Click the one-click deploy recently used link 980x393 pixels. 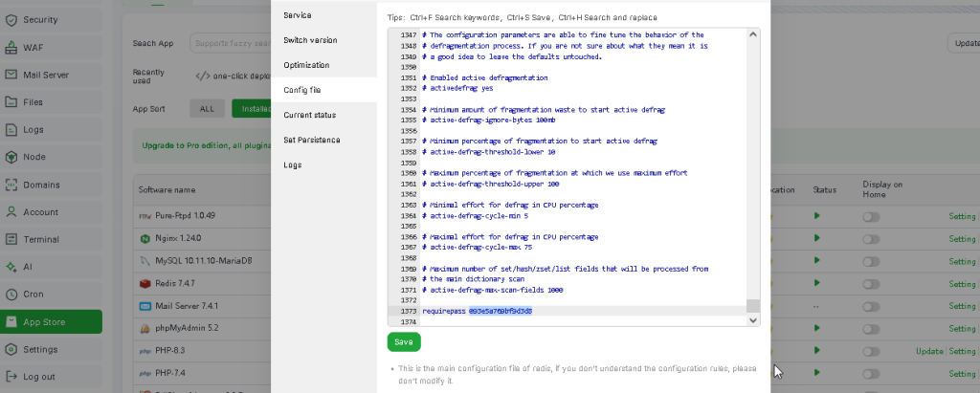(x=234, y=76)
